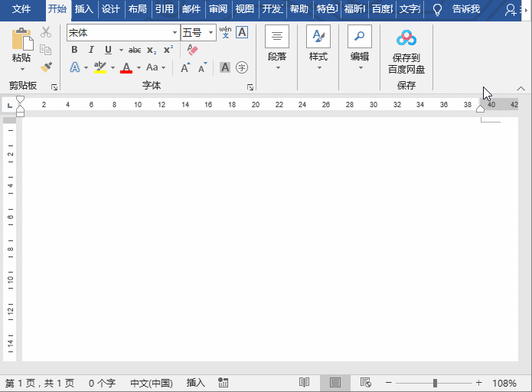Click the 告诉我 search box
532x392 pixels.
click(x=466, y=9)
